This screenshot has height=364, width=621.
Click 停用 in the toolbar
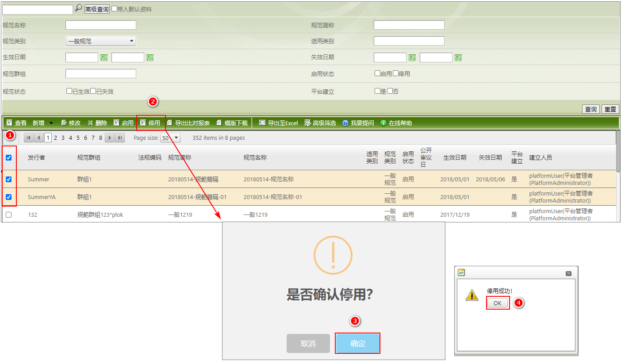click(150, 123)
